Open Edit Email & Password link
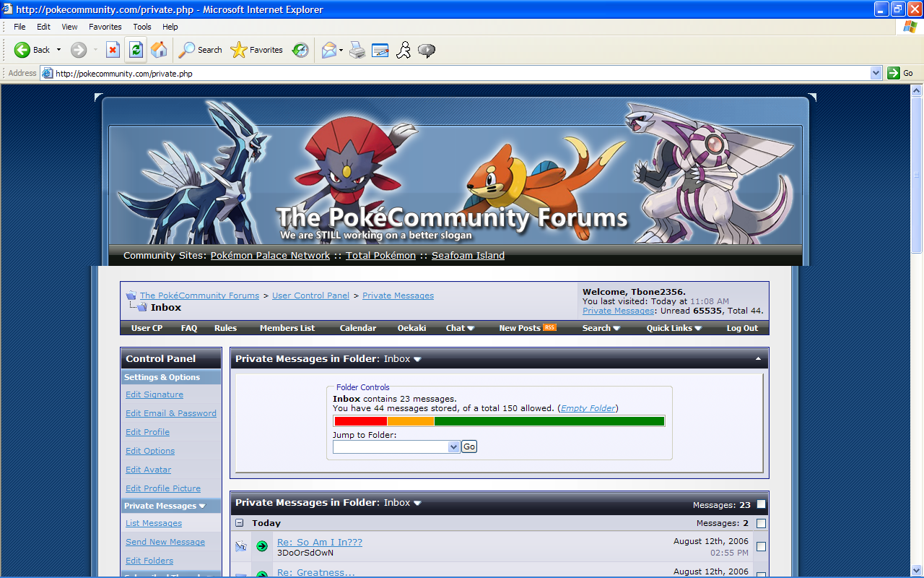The width and height of the screenshot is (924, 578). [x=171, y=413]
